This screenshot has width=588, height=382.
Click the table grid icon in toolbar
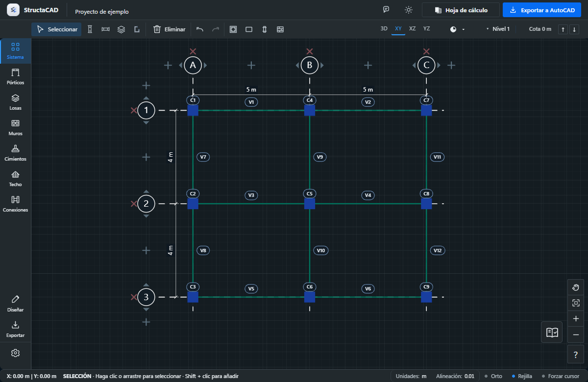[280, 29]
